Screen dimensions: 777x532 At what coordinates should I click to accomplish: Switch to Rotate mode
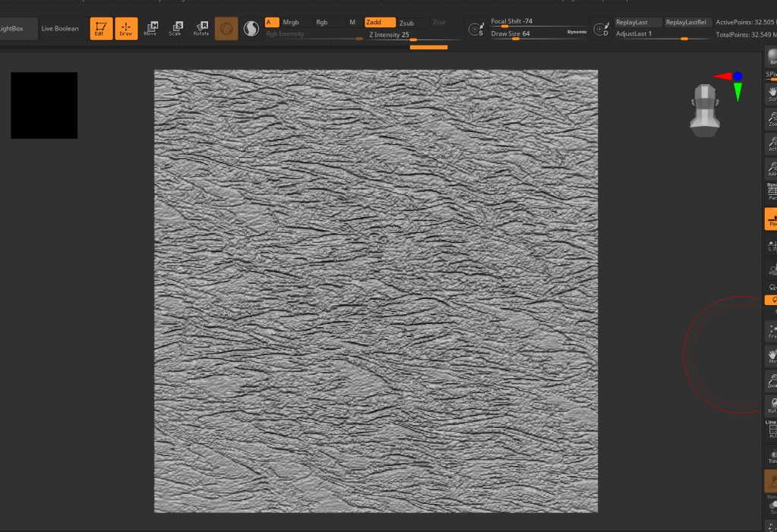click(x=201, y=29)
